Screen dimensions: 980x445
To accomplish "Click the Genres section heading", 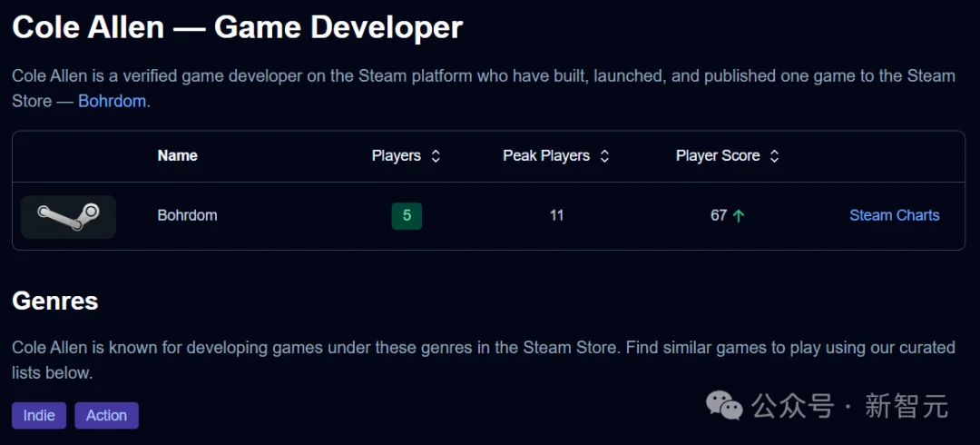I will pyautogui.click(x=55, y=301).
